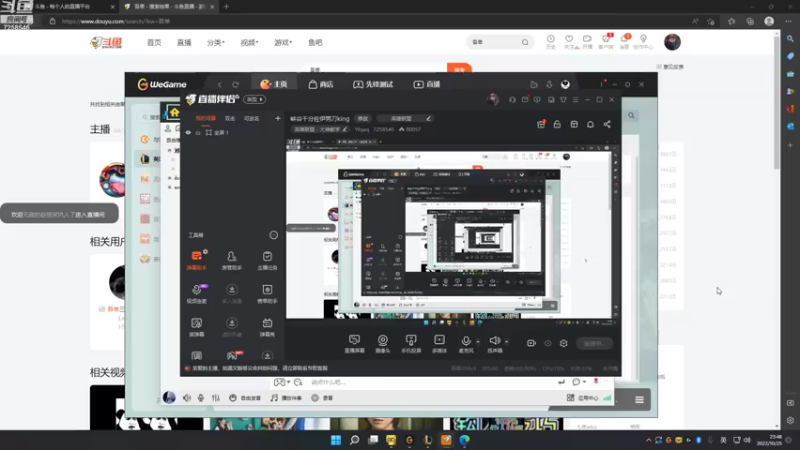Click the share icon in streaming panel
Image resolution: width=800 pixels, height=450 pixels.
tap(607, 124)
